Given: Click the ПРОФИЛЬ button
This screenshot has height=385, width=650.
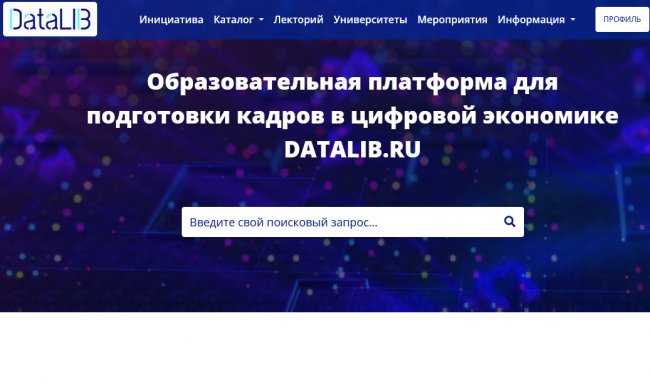Looking at the screenshot, I should pos(622,19).
